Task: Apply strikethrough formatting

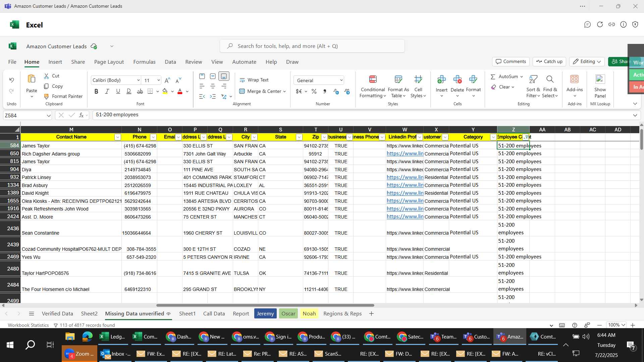Action: [x=140, y=91]
